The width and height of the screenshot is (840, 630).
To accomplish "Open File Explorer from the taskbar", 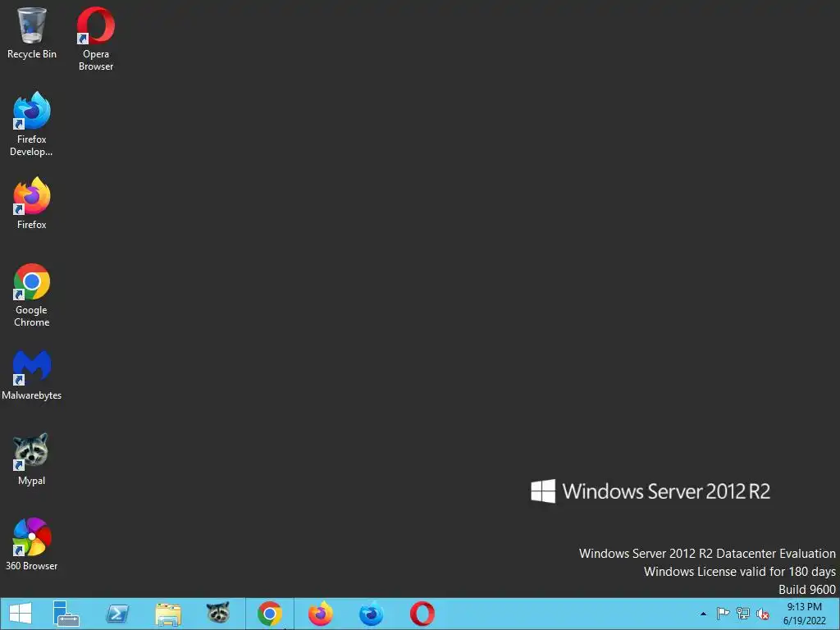I will [x=168, y=614].
